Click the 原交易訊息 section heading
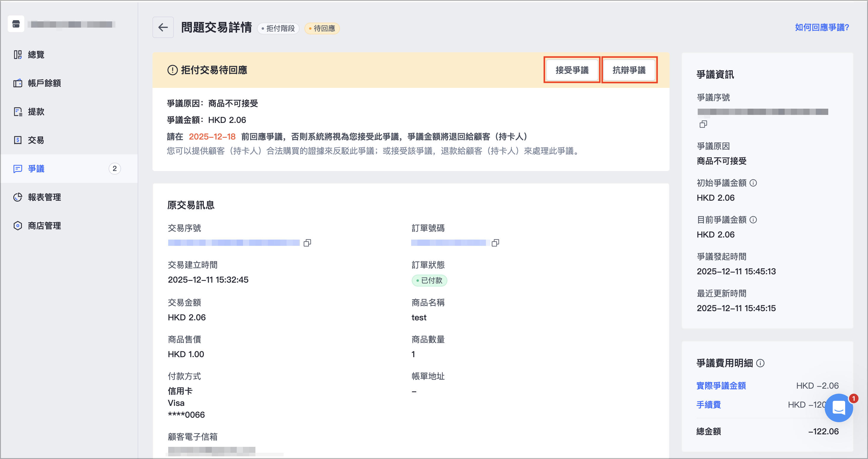 [x=191, y=205]
